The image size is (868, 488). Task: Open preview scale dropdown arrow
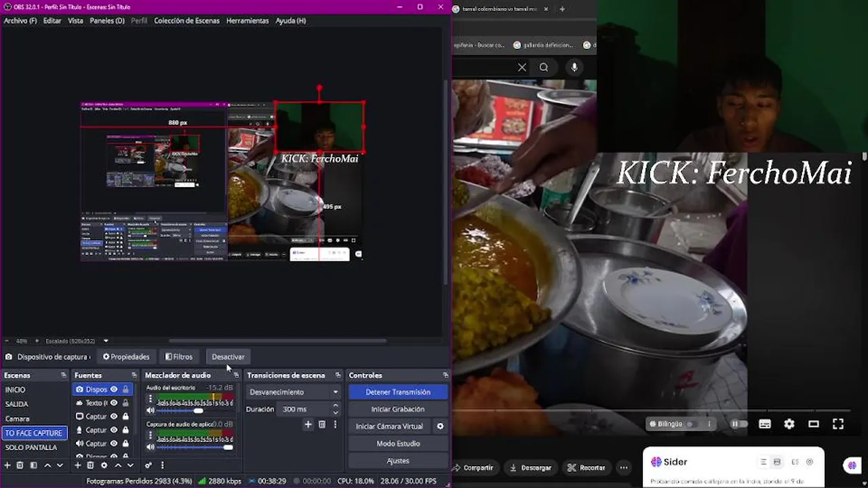click(106, 341)
